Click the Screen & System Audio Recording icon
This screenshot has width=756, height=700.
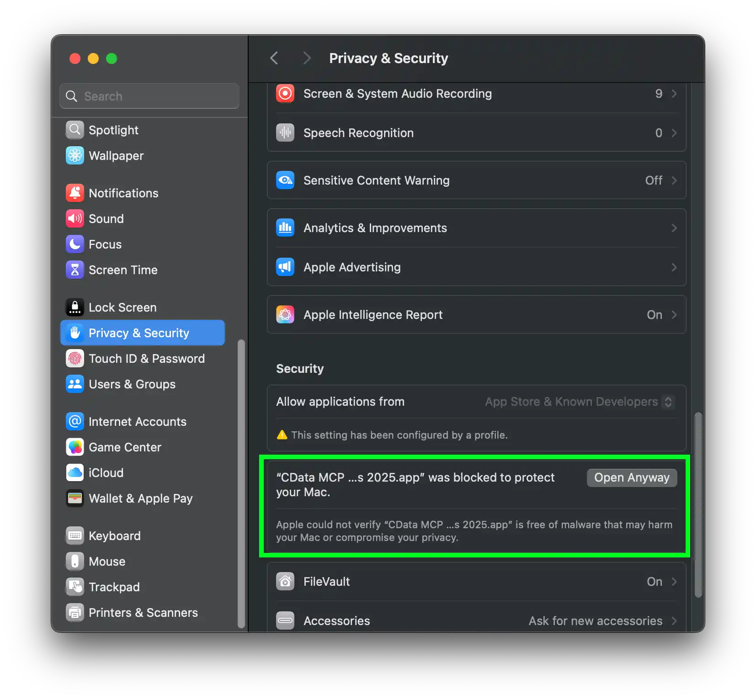click(285, 94)
